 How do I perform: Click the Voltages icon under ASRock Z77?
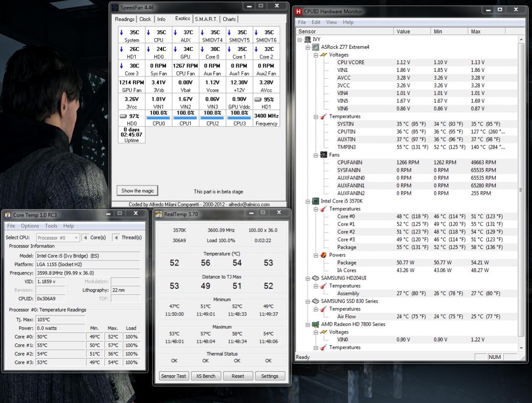pos(324,55)
